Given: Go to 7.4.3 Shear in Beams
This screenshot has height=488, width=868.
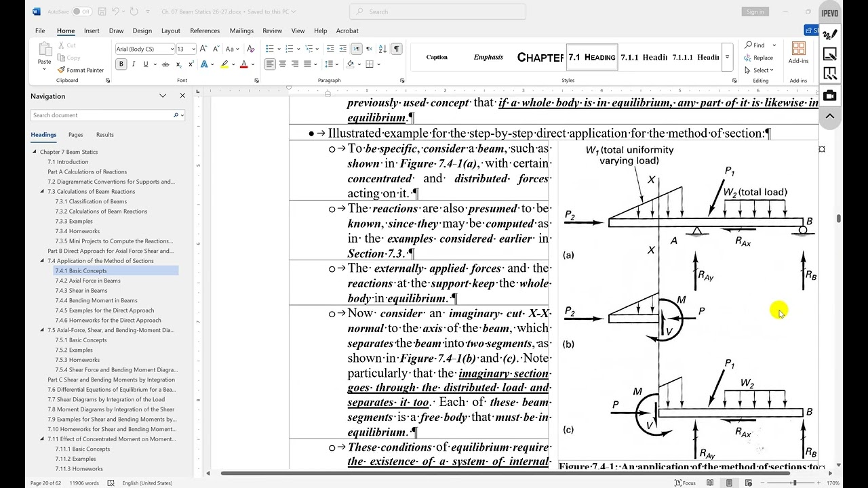Looking at the screenshot, I should [81, 291].
